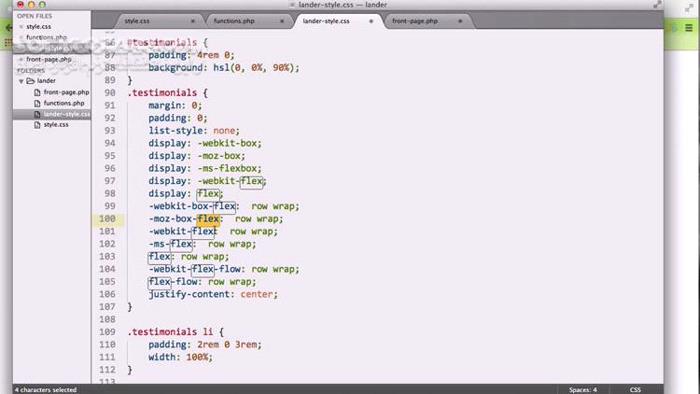
Task: Click '4rem 0' padding value on line 87
Action: coord(213,55)
